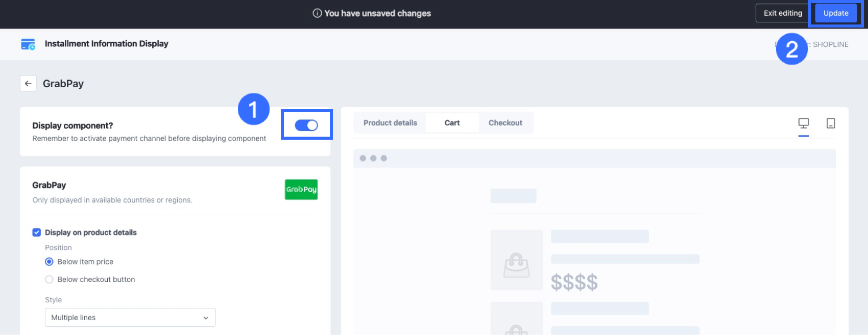Click the numbered step 1 marker
The height and width of the screenshot is (335, 868).
pos(253,109)
